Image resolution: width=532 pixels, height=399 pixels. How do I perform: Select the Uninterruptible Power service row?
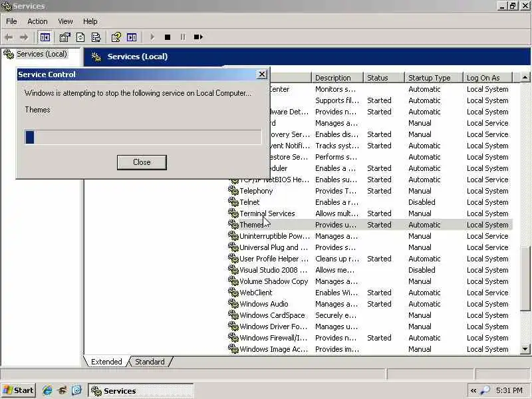pyautogui.click(x=370, y=236)
